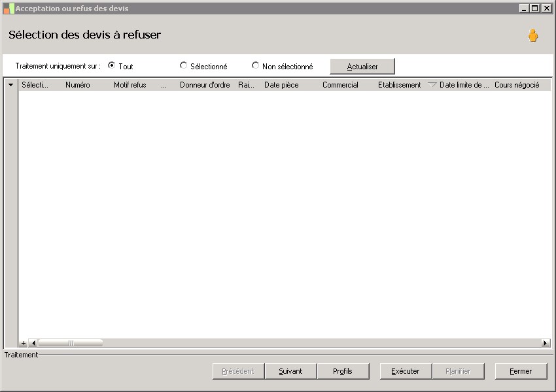Close the Acceptation ou refus des devis window
Viewport: 556px width, 392px height.
(x=546, y=8)
